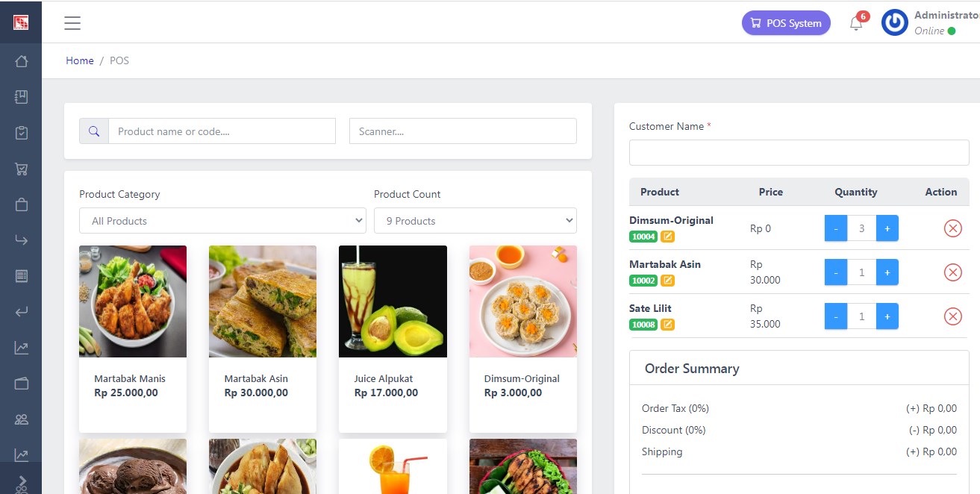
Task: Click the POS System button
Action: click(x=786, y=23)
